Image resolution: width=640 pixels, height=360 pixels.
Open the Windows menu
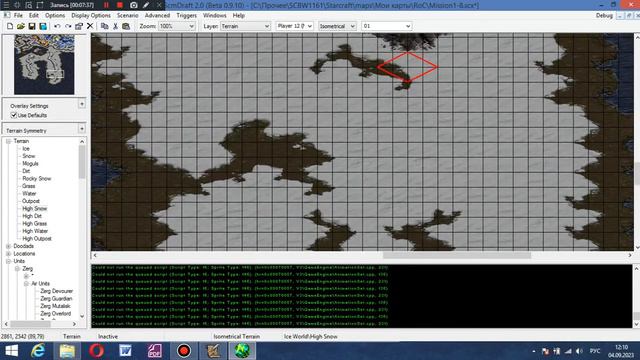pyautogui.click(x=214, y=16)
